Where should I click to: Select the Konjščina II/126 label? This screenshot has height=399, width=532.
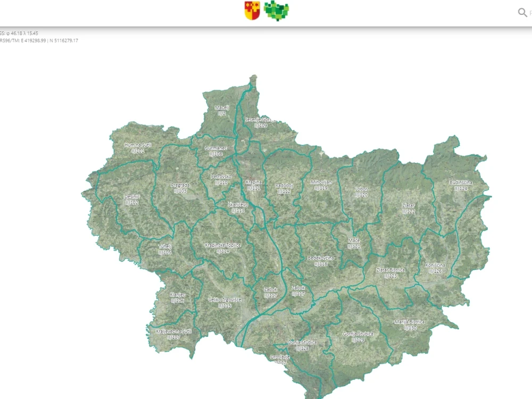(x=435, y=268)
